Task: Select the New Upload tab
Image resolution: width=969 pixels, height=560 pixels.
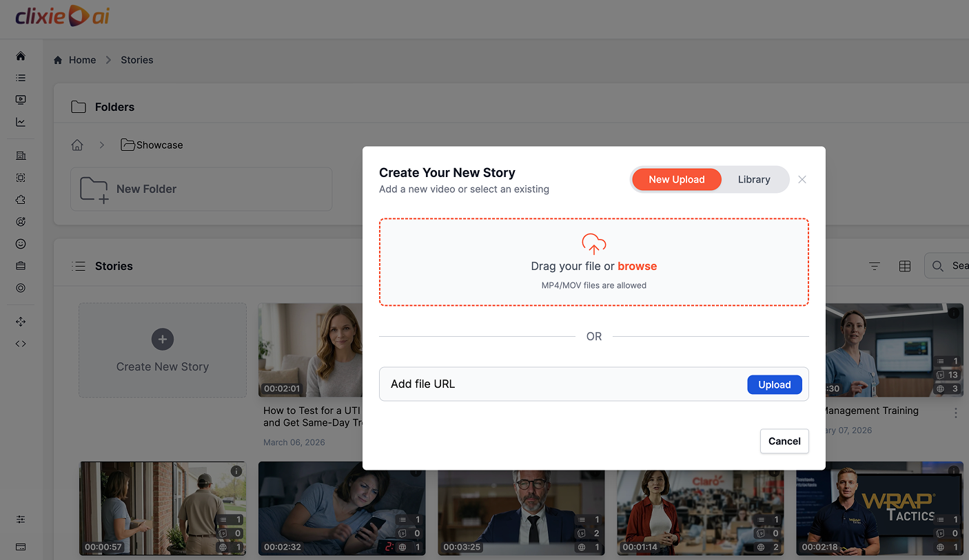Action: [x=677, y=180]
